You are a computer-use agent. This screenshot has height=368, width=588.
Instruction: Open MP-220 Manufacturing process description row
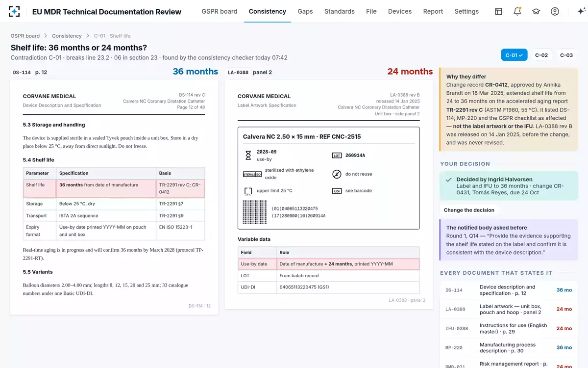pyautogui.click(x=509, y=347)
